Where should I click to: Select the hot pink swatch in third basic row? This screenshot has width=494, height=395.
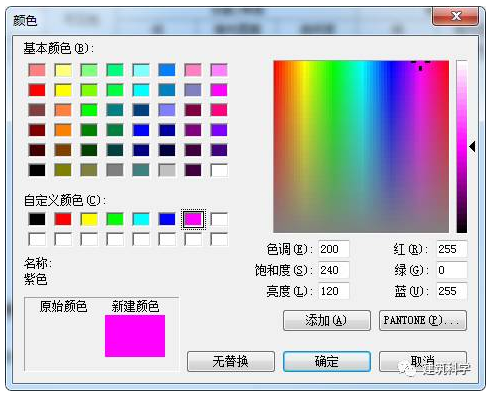pyautogui.click(x=219, y=110)
